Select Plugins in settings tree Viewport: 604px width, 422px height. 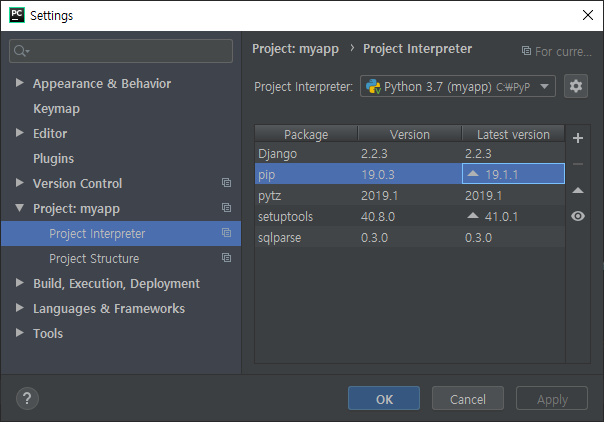54,159
